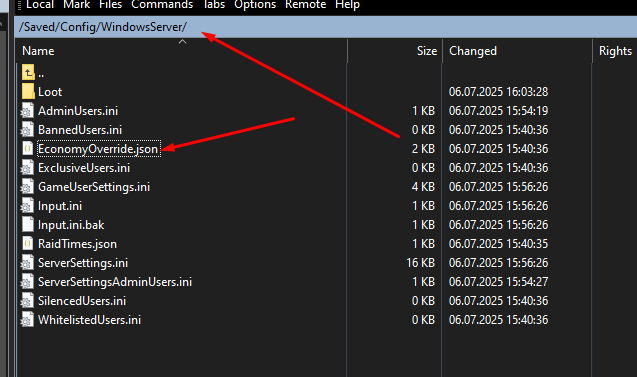Open the Help menu
The image size is (637, 377).
(347, 5)
